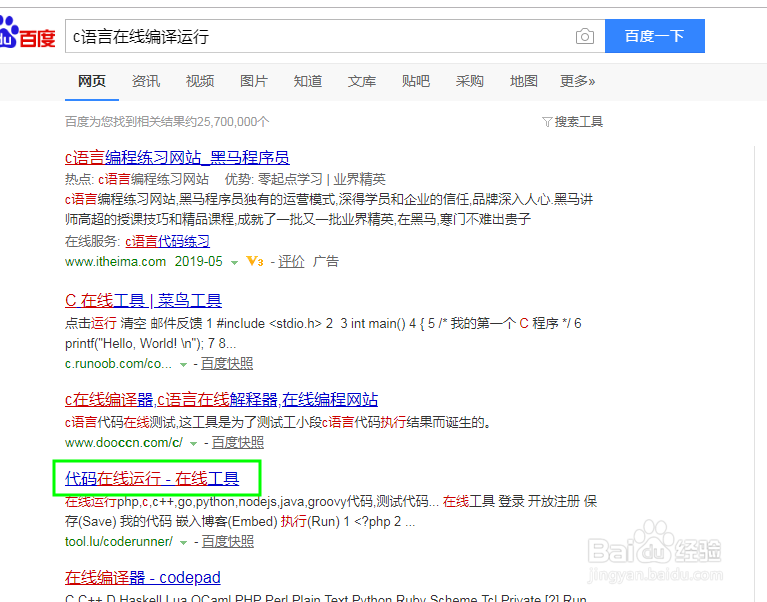Viewport: 767px width, 602px height.
Task: Open result C 在线工具 | 菜鸟工具
Action: click(143, 300)
